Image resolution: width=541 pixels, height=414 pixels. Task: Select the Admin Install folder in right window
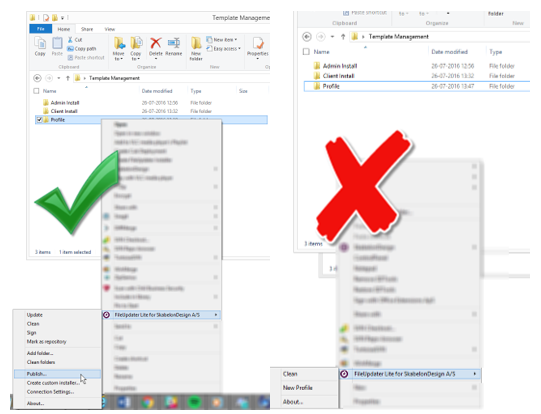click(x=340, y=66)
